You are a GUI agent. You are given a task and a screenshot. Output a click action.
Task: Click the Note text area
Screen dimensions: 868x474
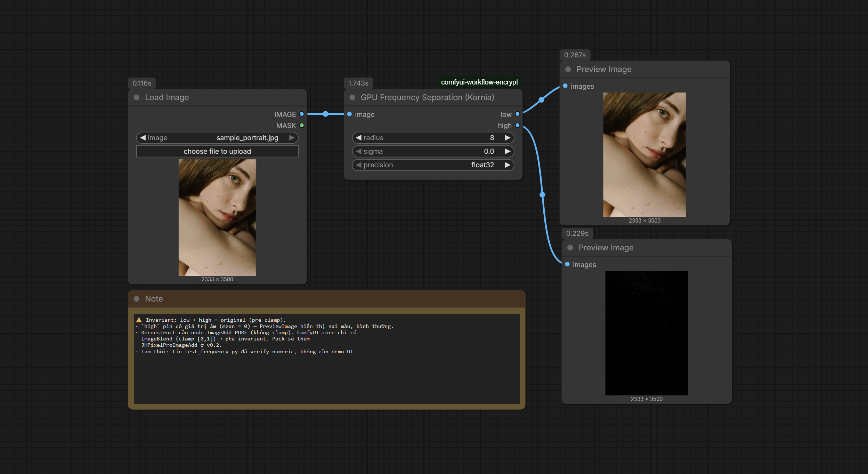[x=327, y=359]
